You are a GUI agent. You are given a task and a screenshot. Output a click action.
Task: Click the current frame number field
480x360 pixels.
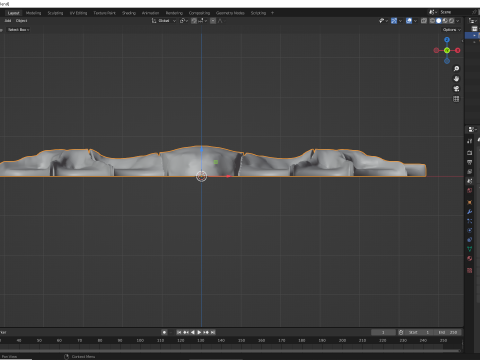point(383,332)
